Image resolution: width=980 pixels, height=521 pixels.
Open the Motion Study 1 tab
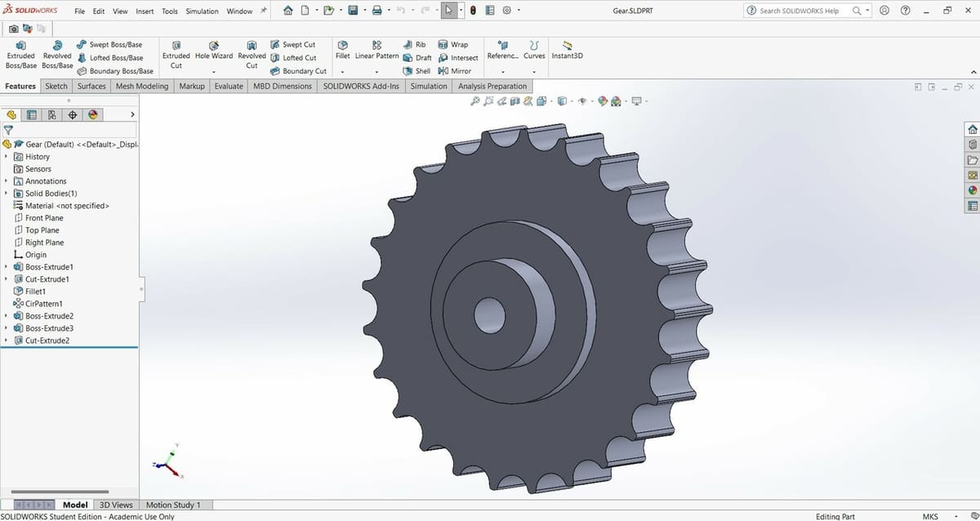point(173,505)
